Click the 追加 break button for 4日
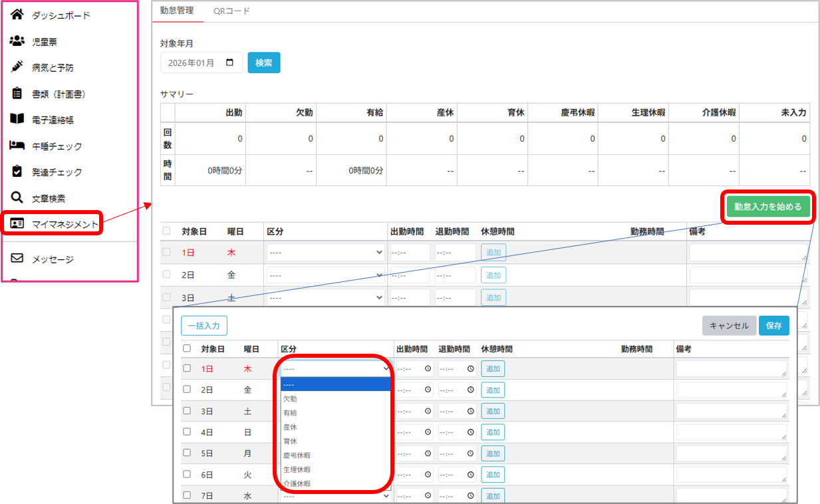This screenshot has width=820, height=504. pos(493,432)
